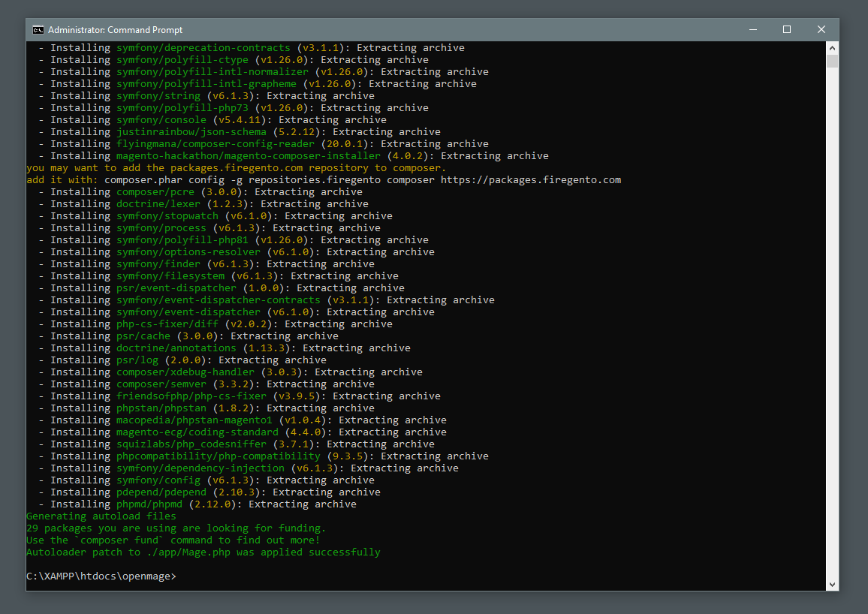Click the scrollbar down arrow
Image resolution: width=868 pixels, height=614 pixels.
(832, 585)
